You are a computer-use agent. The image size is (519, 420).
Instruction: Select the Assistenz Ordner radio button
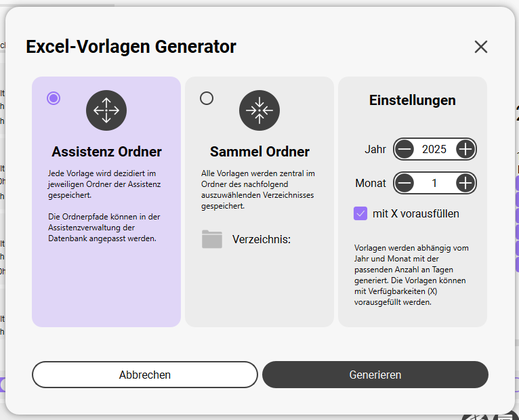pos(53,98)
